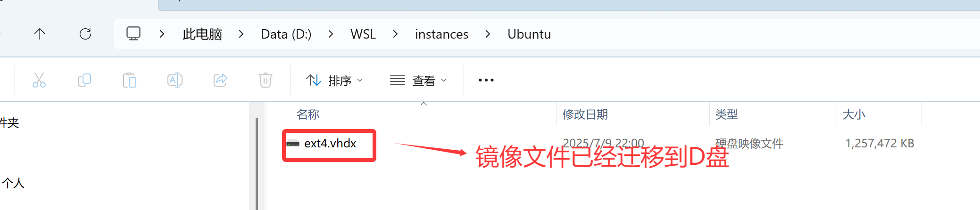Click the monitor icon in address bar

click(x=133, y=34)
